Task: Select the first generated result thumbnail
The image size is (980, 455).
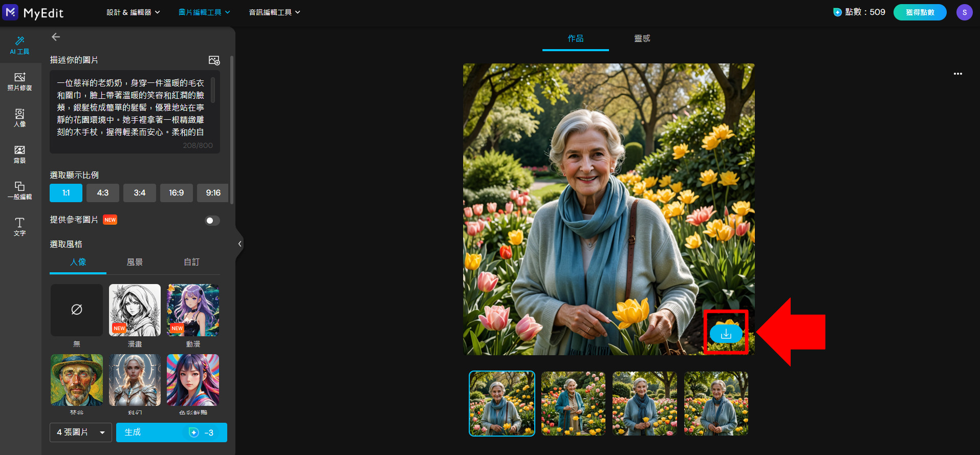Action: point(502,404)
